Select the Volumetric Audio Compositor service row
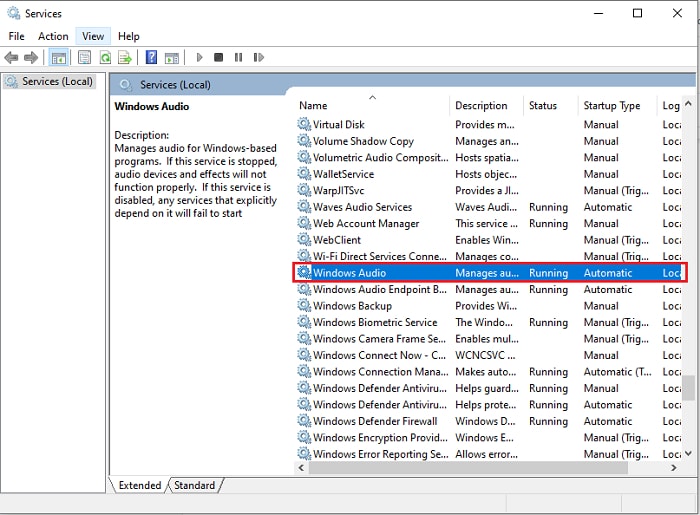This screenshot has width=700, height=515. 489,157
